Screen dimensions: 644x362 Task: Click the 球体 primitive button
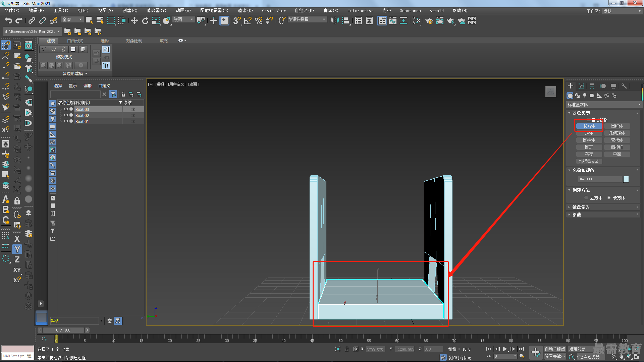point(589,133)
